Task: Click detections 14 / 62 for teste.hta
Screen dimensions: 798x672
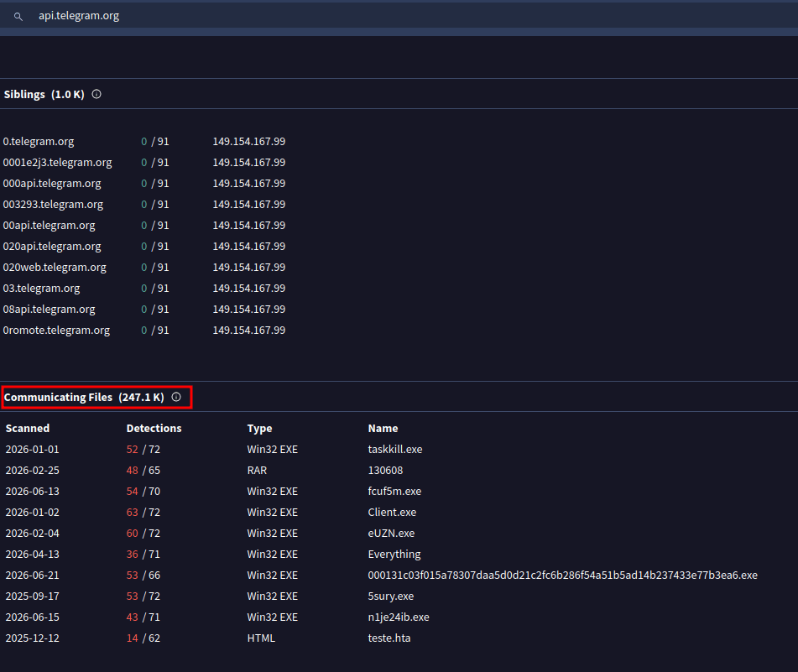Action: click(143, 638)
